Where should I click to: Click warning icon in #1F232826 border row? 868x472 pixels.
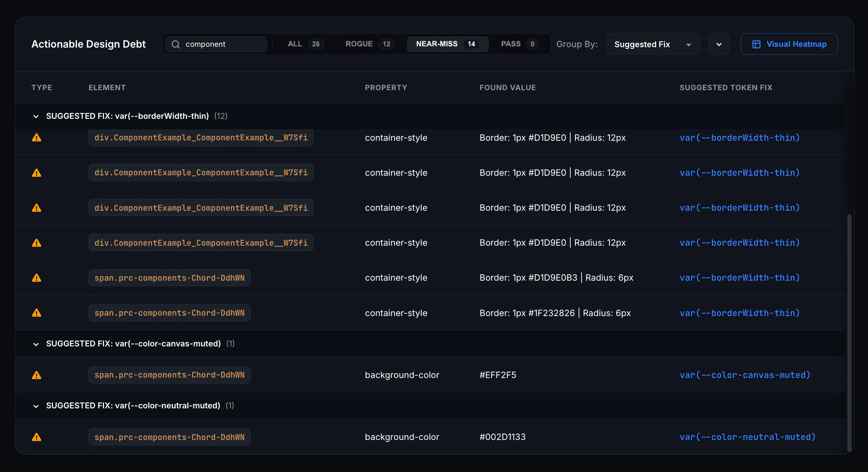(x=37, y=313)
